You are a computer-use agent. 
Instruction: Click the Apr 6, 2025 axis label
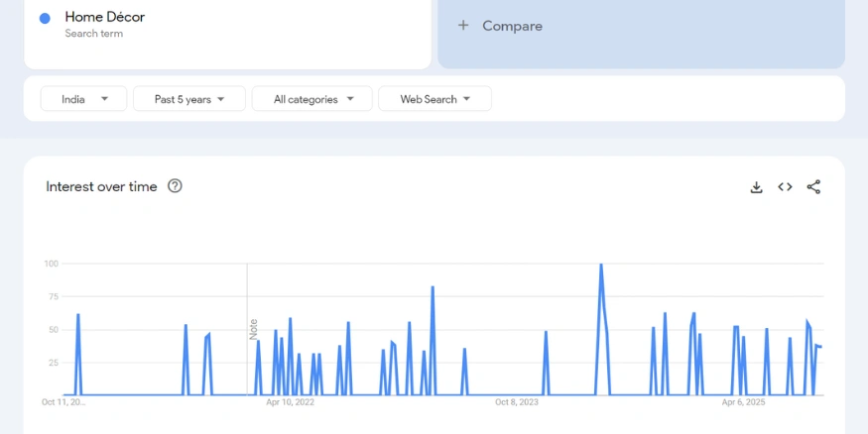point(743,402)
